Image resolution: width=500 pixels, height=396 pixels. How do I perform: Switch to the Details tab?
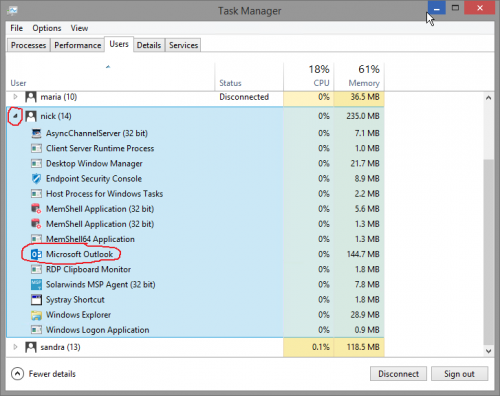(x=149, y=45)
